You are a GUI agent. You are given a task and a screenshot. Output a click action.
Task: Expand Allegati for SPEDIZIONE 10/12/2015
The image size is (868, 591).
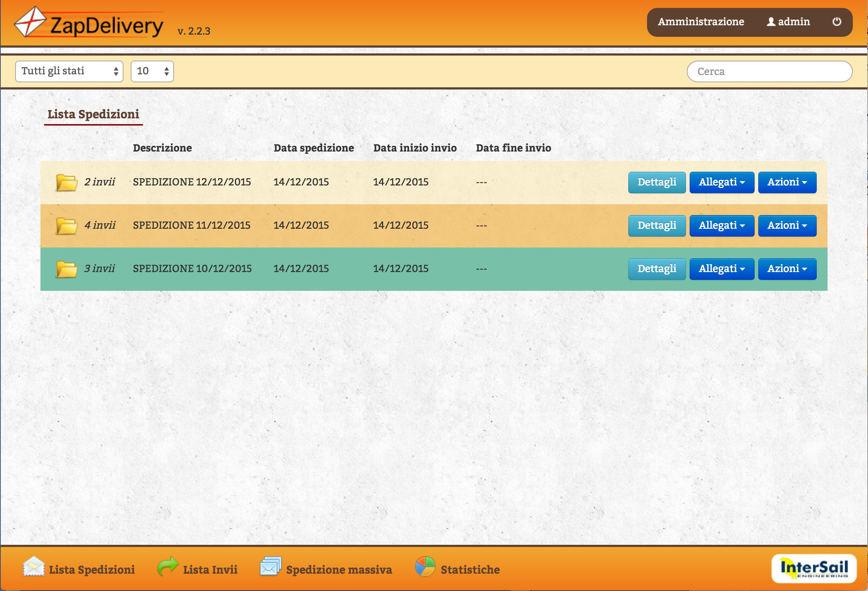(x=722, y=269)
